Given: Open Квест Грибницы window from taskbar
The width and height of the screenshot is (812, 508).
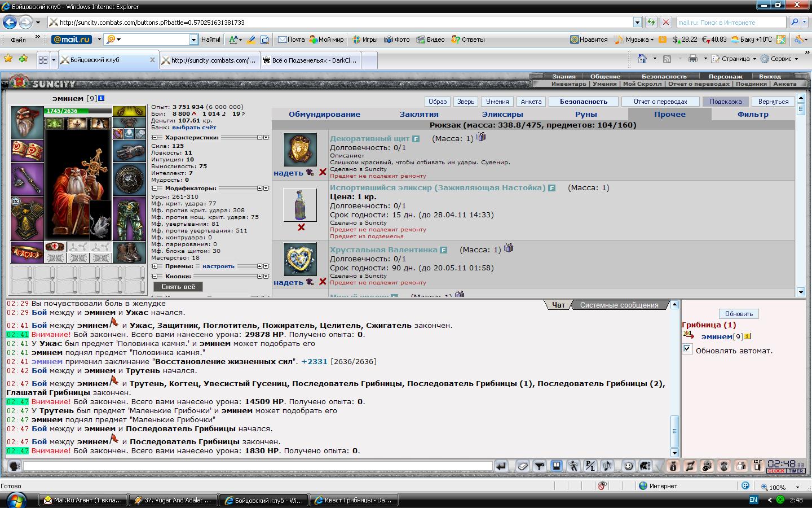Looking at the screenshot, I should pyautogui.click(x=355, y=500).
